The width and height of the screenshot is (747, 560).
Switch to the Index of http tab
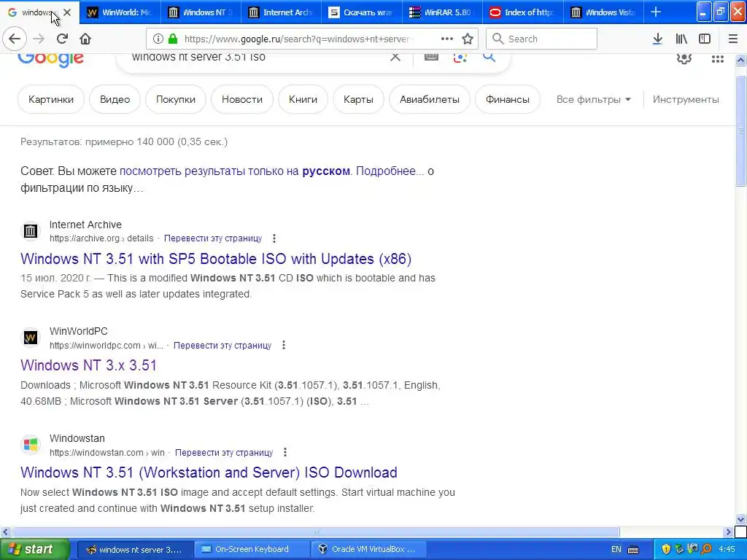tap(522, 12)
